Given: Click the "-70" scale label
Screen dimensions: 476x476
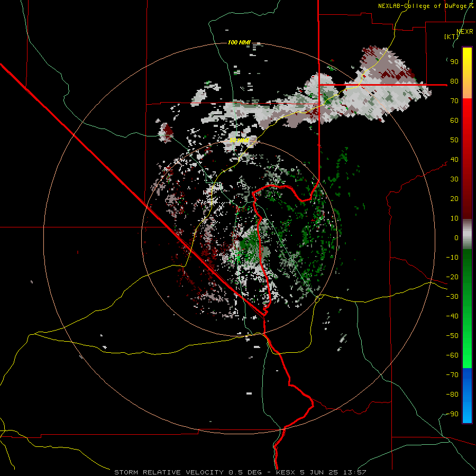Looking at the screenshot, I should [x=452, y=375].
